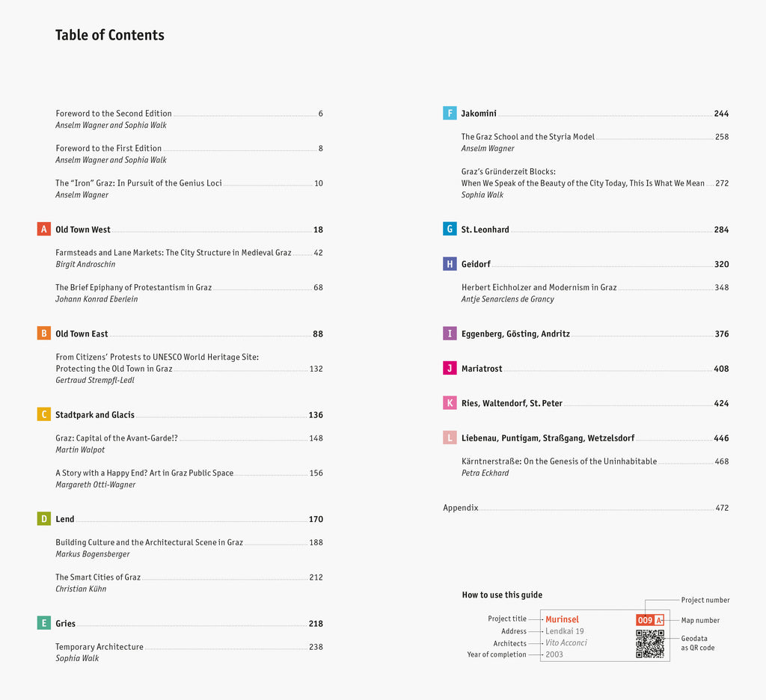Viewport: 766px width, 700px height.
Task: Click the red 009 project number badge
Action: (x=646, y=620)
